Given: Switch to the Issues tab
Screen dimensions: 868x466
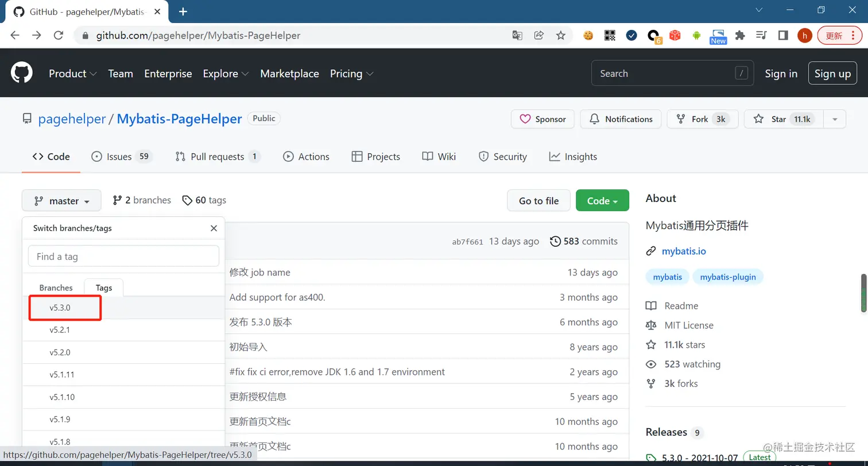Looking at the screenshot, I should pyautogui.click(x=122, y=157).
